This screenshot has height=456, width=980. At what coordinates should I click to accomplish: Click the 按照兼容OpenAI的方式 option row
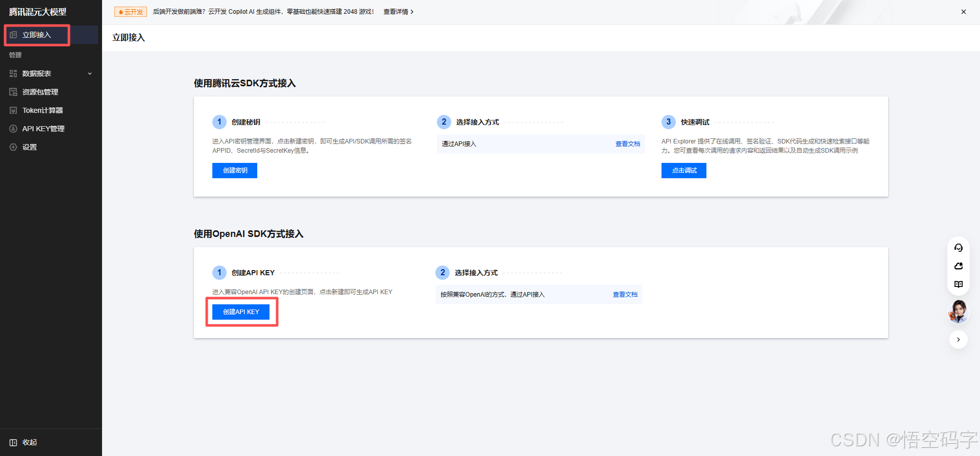(x=539, y=295)
